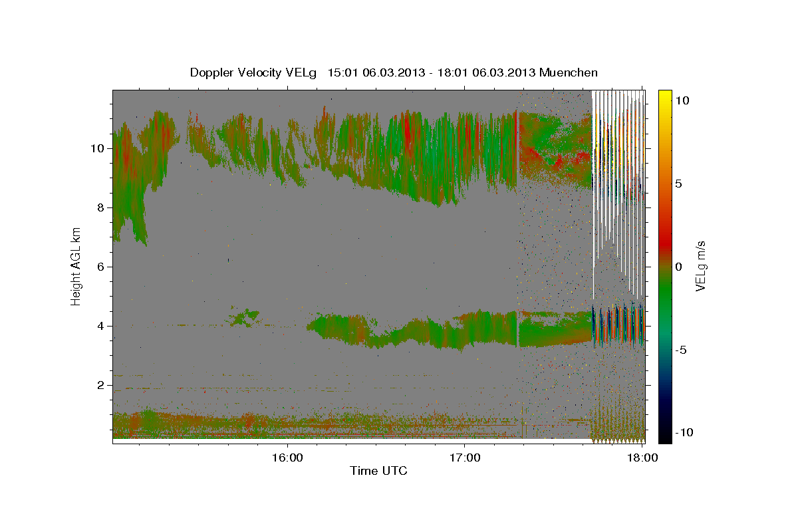Screen dimensions: 798x532
Task: Click the '16:00' time axis label
Action: tap(287, 458)
